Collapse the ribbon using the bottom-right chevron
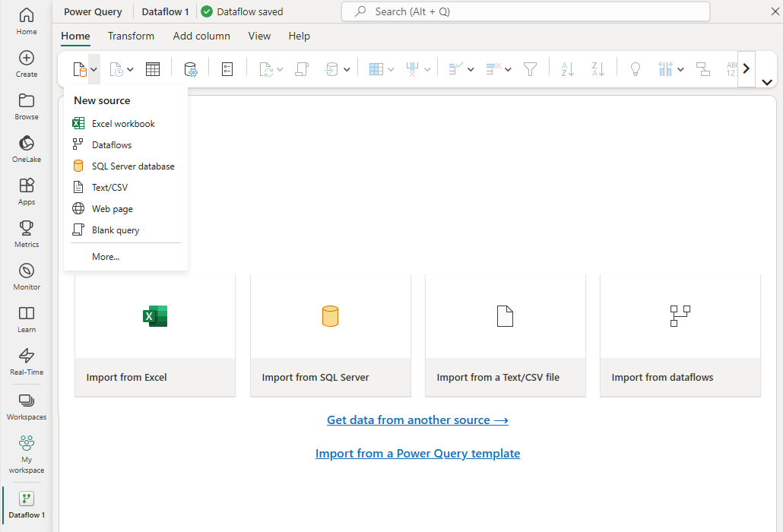 [x=767, y=82]
